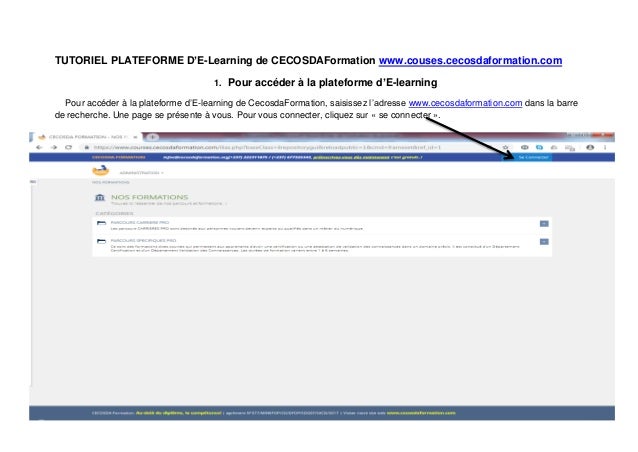This screenshot has height=452, width=638.
Task: Open a new browser tab
Action: 152,137
